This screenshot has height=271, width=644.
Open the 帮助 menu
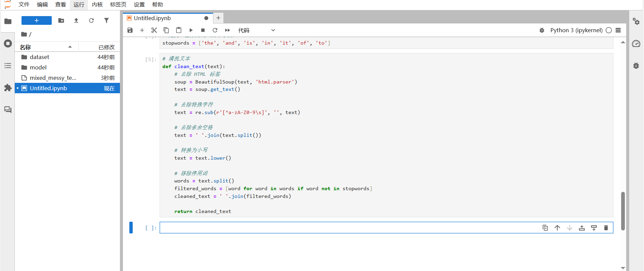158,5
